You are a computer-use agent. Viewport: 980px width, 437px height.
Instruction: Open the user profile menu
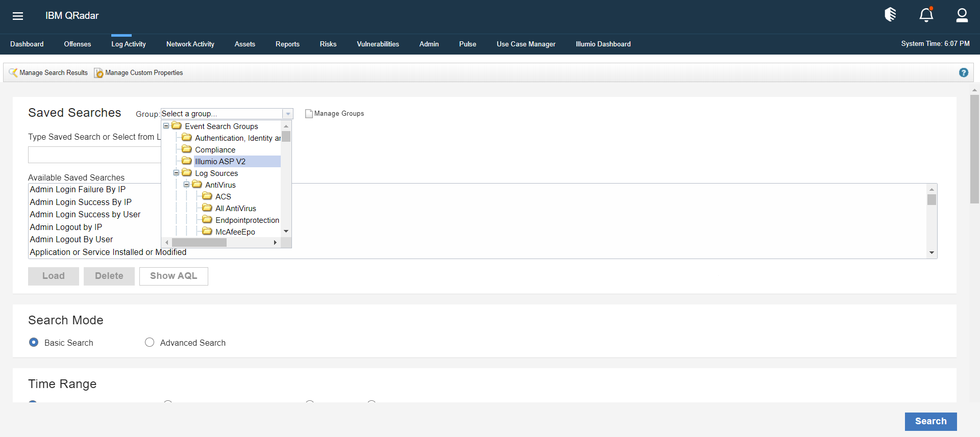click(962, 15)
